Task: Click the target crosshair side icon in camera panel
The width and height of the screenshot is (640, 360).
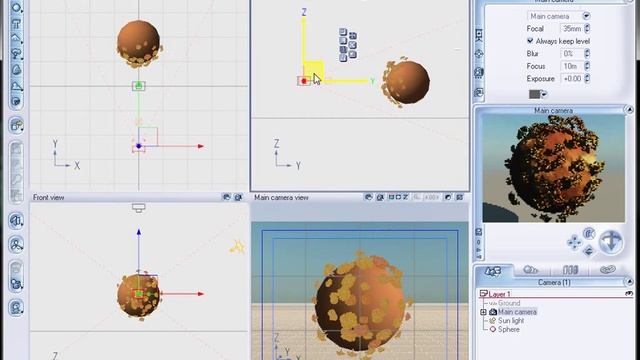Action: tap(479, 53)
